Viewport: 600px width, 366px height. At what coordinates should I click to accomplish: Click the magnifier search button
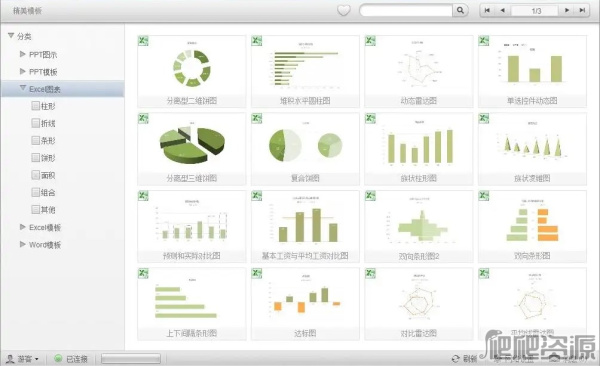click(460, 10)
